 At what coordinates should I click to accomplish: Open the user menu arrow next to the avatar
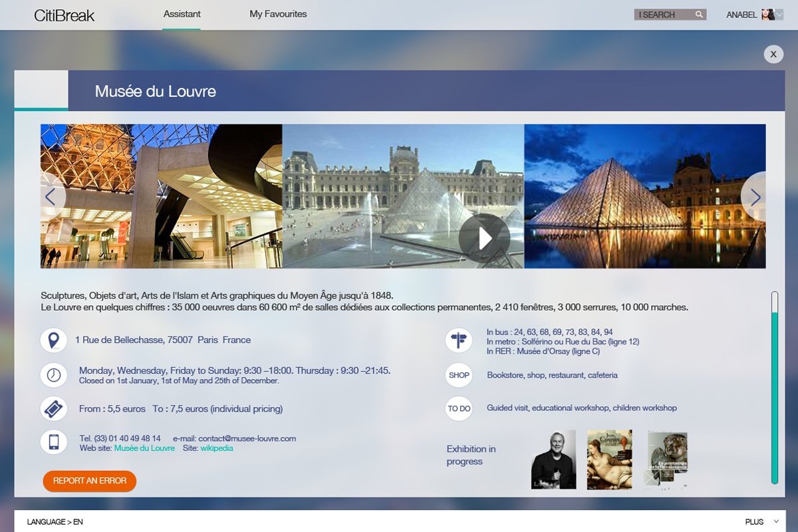click(779, 15)
